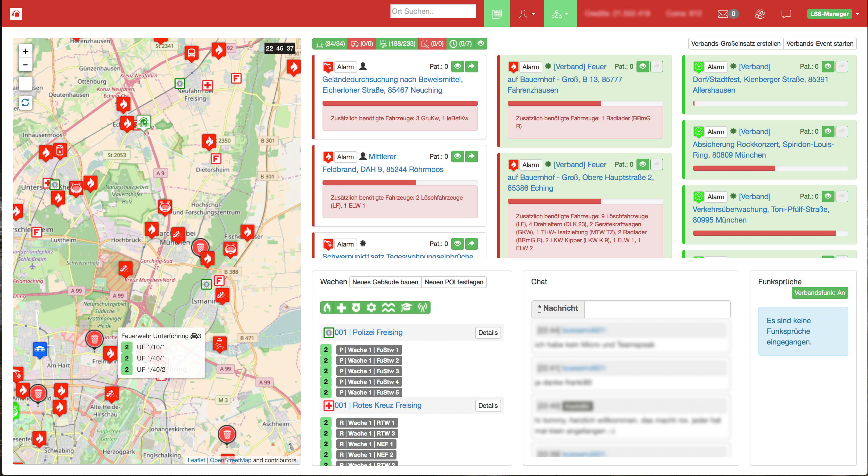Select the (188/233) alliance missions tab
Viewport: 868px width, 476px height.
click(397, 43)
